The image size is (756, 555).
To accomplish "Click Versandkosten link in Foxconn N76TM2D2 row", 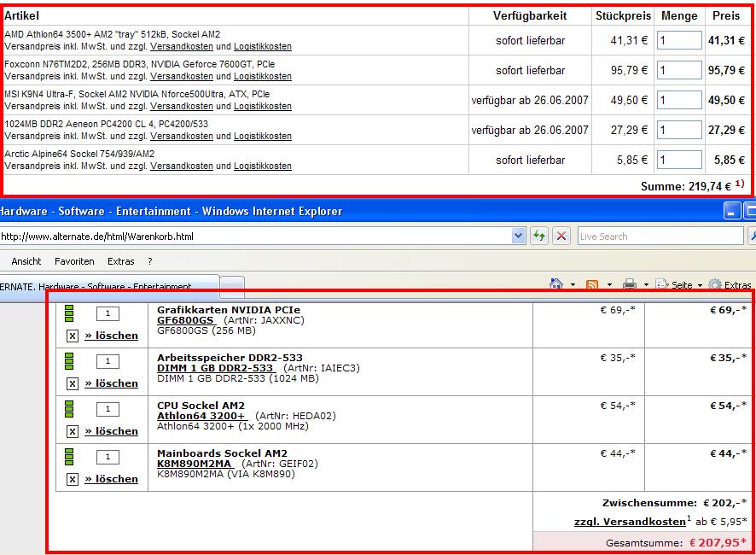I will [x=182, y=76].
